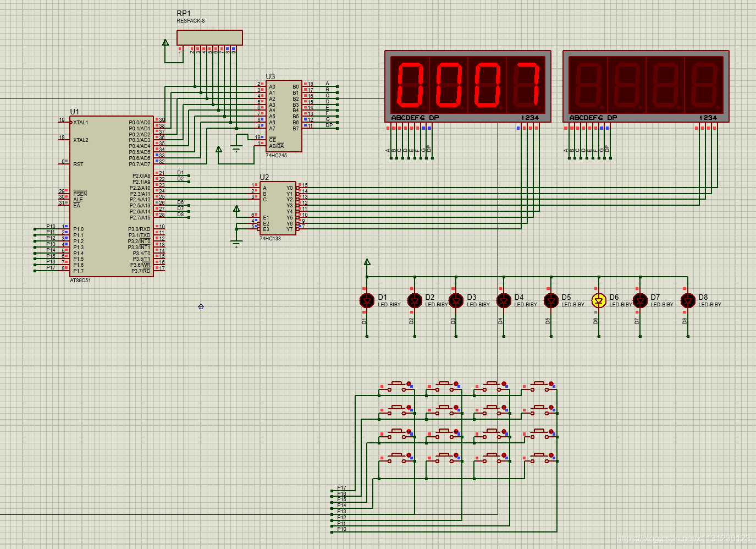756x549 pixels.
Task: Click the Y7 output name on U2
Action: pyautogui.click(x=290, y=229)
